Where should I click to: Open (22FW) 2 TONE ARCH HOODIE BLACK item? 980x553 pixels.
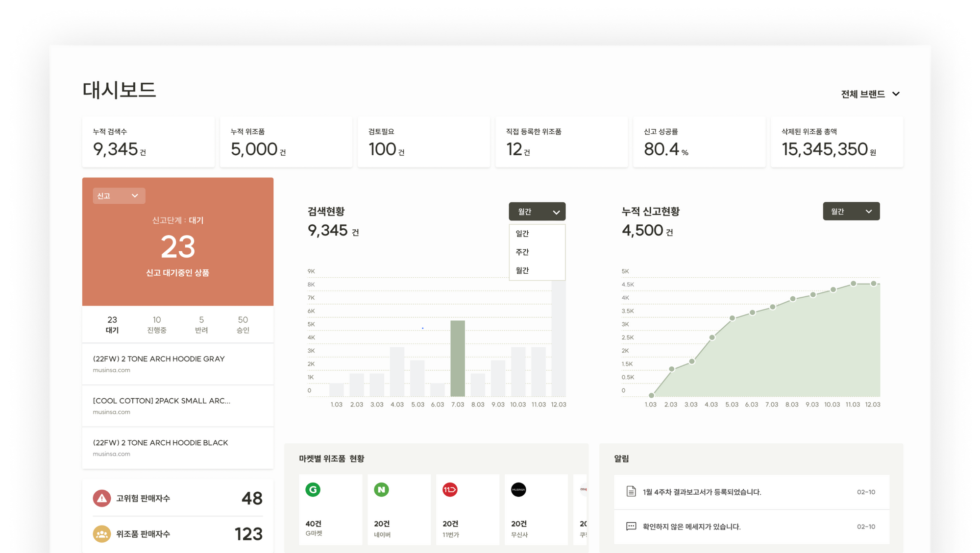(178, 448)
